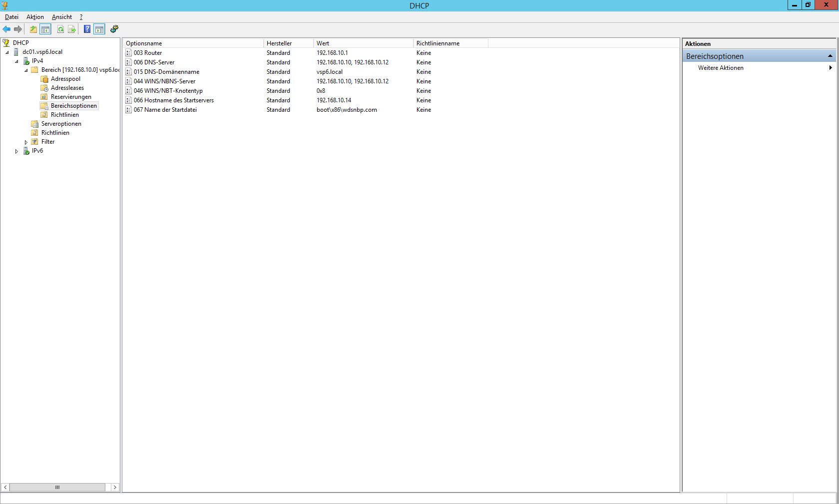The width and height of the screenshot is (839, 504).
Task: Click the Export list toolbar icon
Action: coord(72,29)
